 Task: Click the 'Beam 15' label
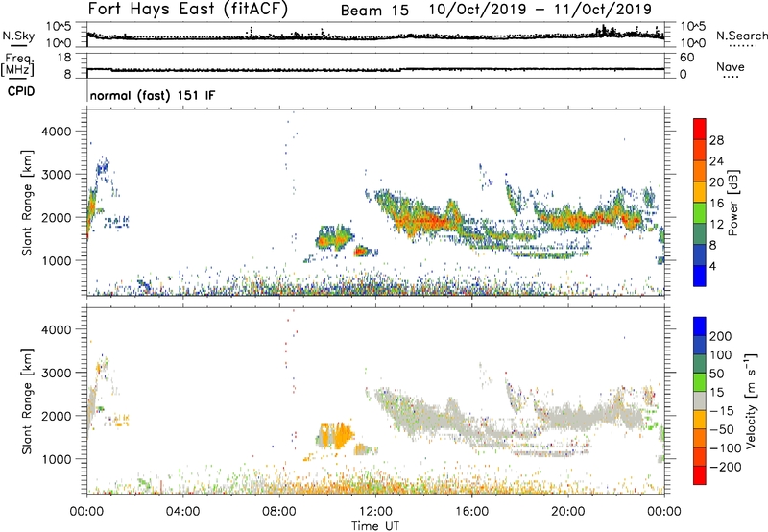pos(374,11)
